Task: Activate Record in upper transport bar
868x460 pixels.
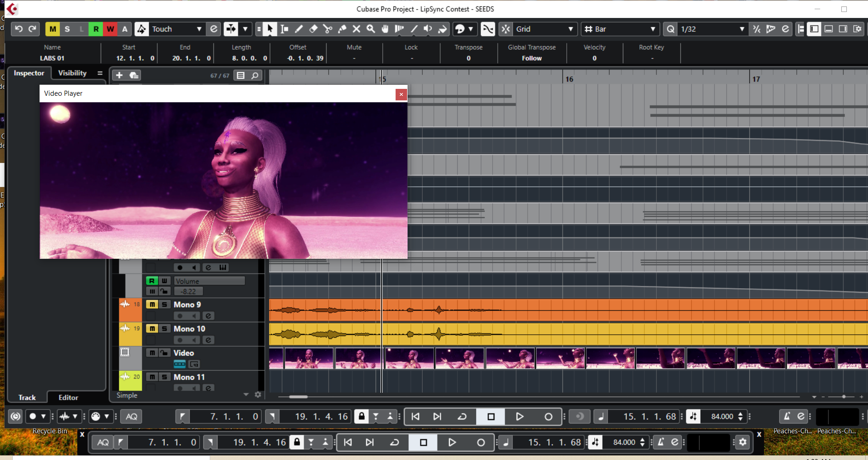Action: click(548, 417)
